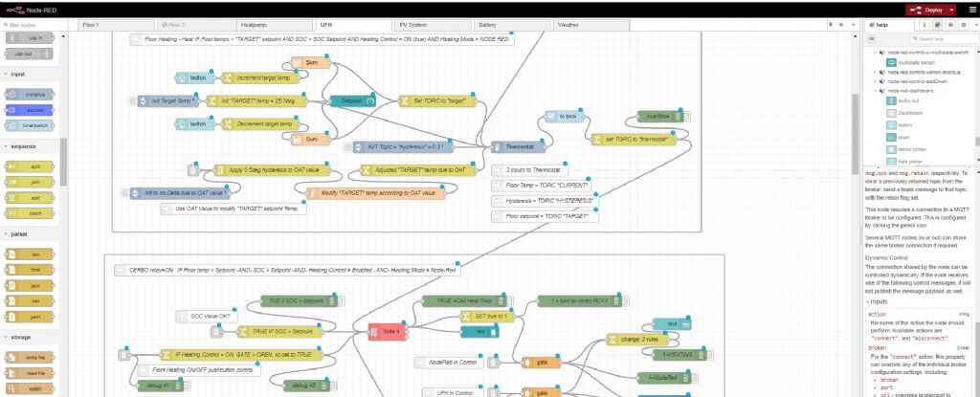Toggle '1 = turn on cerbo RLY-1' debug output

(x=628, y=300)
